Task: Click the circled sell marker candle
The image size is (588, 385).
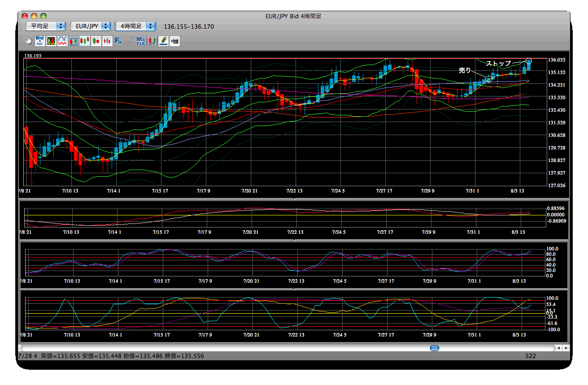Action: tap(488, 79)
